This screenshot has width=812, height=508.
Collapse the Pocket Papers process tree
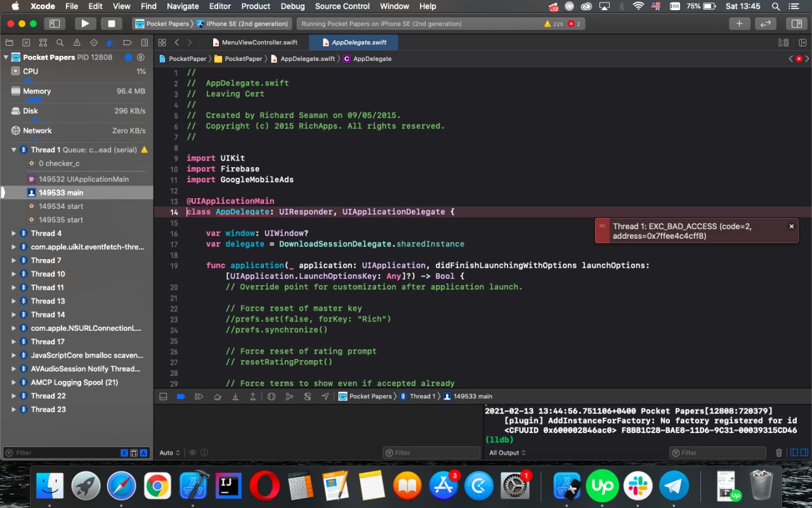pyautogui.click(x=6, y=57)
